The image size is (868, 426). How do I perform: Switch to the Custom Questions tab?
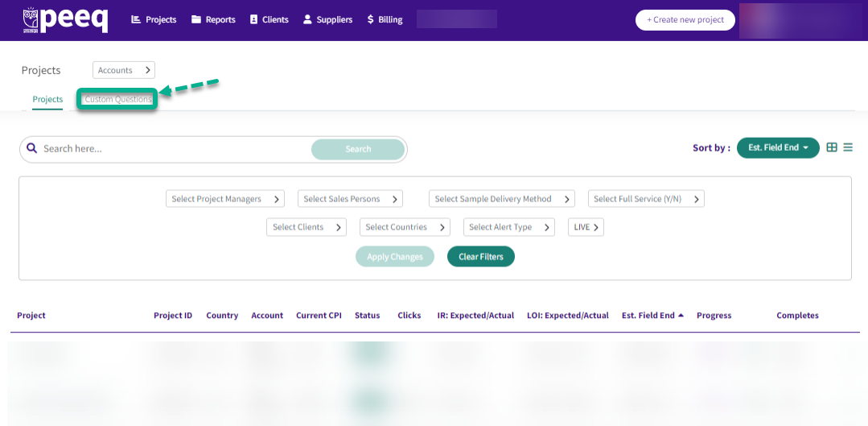click(118, 100)
